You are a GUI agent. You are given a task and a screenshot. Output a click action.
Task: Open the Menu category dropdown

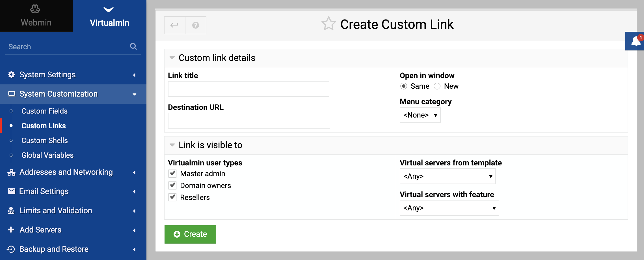[x=420, y=115]
